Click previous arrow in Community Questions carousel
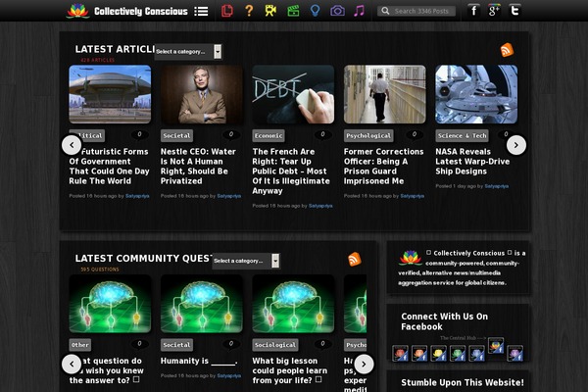The width and height of the screenshot is (588, 392). point(72,364)
